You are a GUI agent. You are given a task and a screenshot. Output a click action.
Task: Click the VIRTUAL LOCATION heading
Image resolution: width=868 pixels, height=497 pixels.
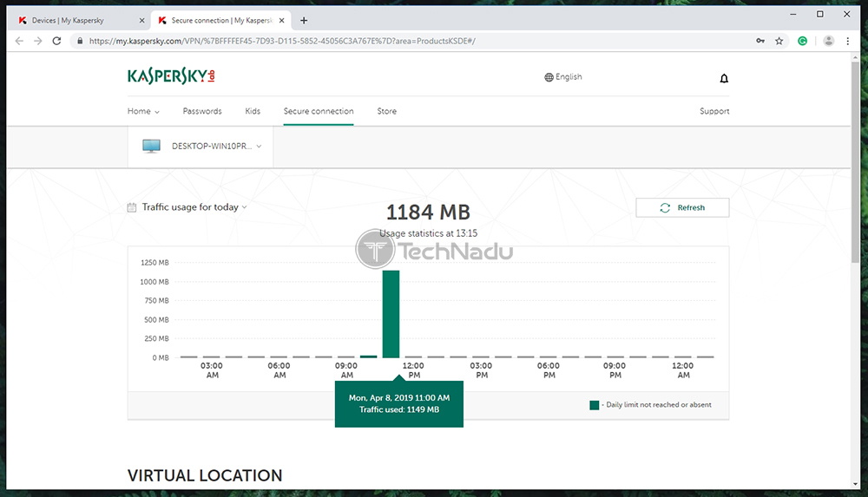point(205,475)
